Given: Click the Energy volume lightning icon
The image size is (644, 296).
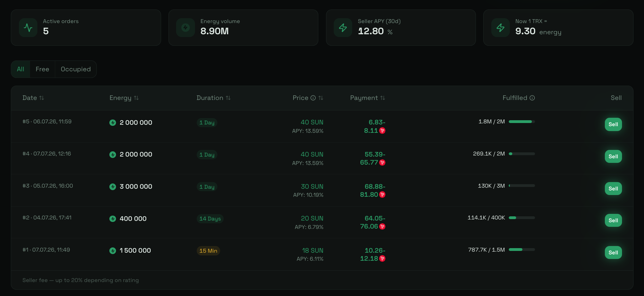Looking at the screenshot, I should (x=186, y=28).
